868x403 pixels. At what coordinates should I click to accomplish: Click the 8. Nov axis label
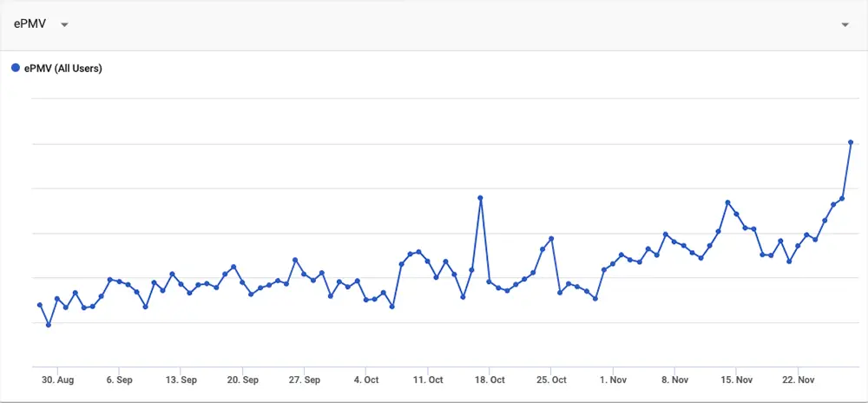674,380
